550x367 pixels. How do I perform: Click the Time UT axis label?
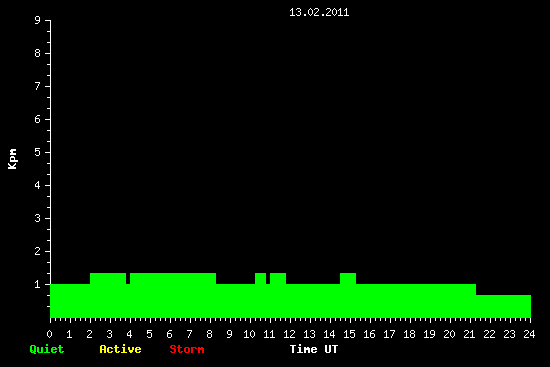(x=314, y=349)
